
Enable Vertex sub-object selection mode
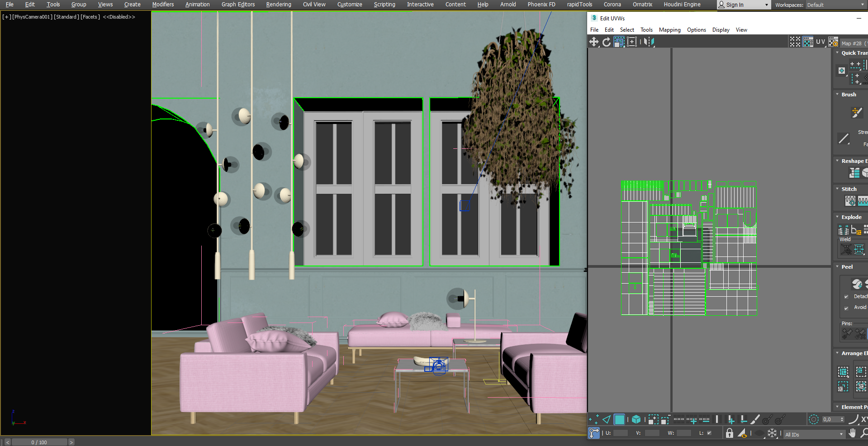pyautogui.click(x=593, y=420)
